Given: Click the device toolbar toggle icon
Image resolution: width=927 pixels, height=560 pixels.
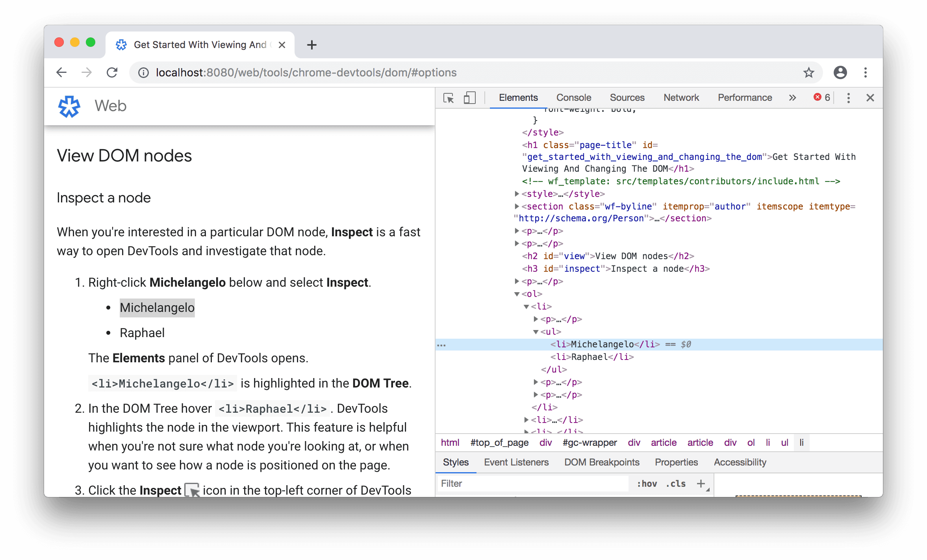Looking at the screenshot, I should click(x=469, y=96).
